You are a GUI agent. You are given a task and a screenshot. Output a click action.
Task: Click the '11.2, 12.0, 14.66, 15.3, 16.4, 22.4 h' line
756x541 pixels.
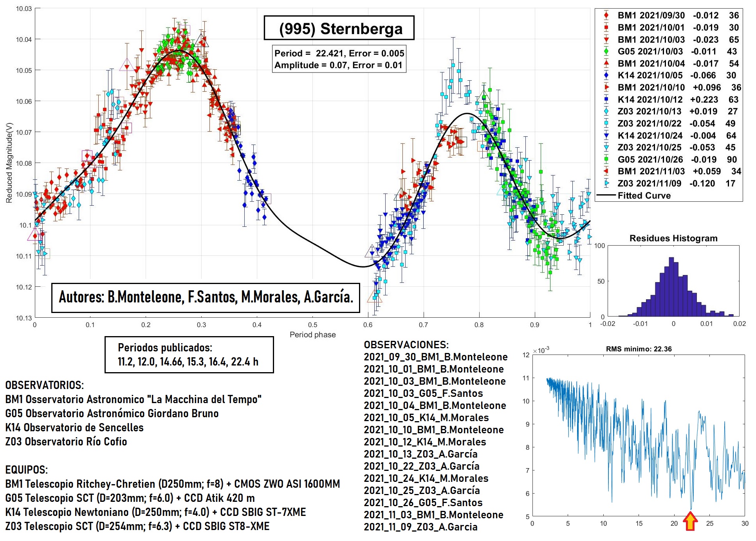tap(188, 362)
